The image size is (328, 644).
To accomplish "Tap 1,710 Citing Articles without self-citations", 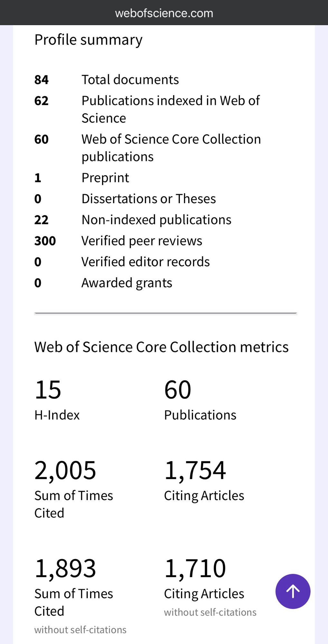I will click(195, 568).
